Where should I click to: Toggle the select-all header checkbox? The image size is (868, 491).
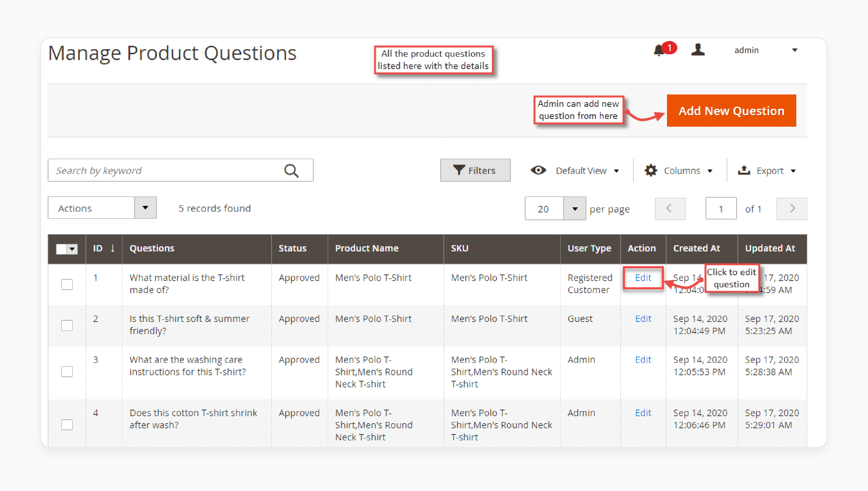tap(61, 249)
